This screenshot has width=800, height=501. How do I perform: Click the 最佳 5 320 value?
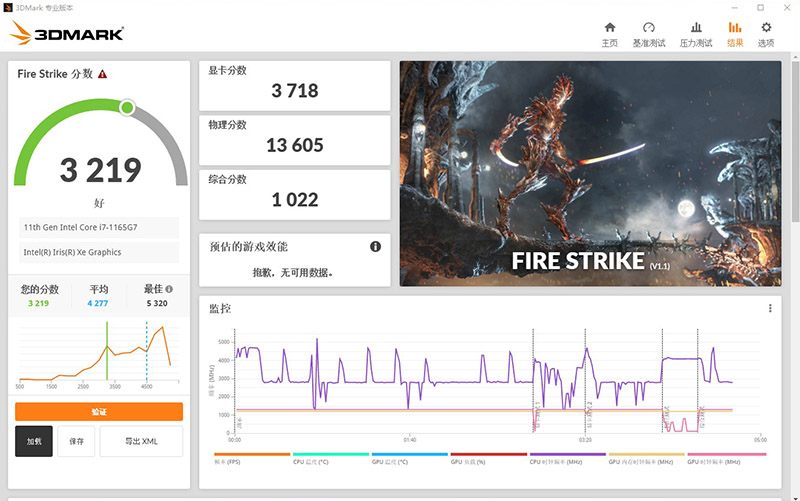coord(157,303)
